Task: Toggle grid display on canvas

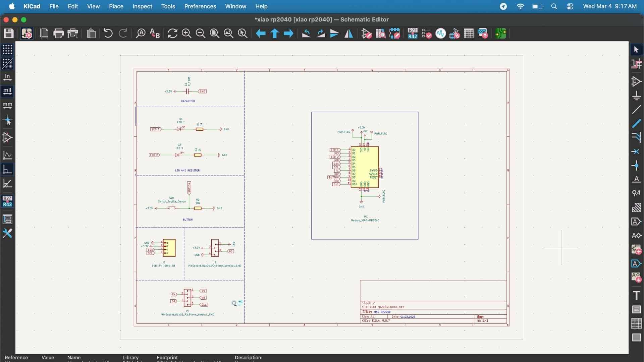Action: pos(7,50)
